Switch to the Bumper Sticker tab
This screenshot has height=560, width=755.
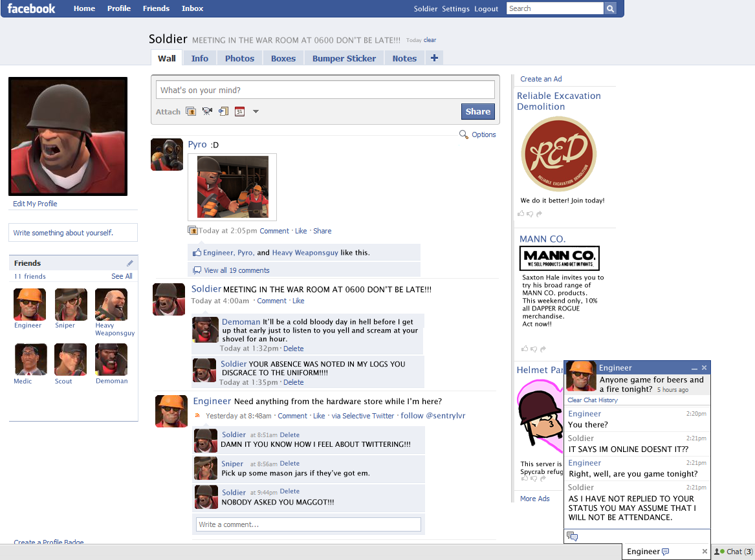point(344,58)
